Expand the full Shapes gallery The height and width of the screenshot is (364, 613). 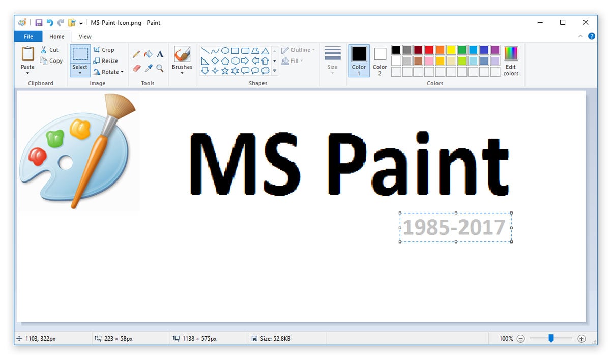click(x=275, y=71)
